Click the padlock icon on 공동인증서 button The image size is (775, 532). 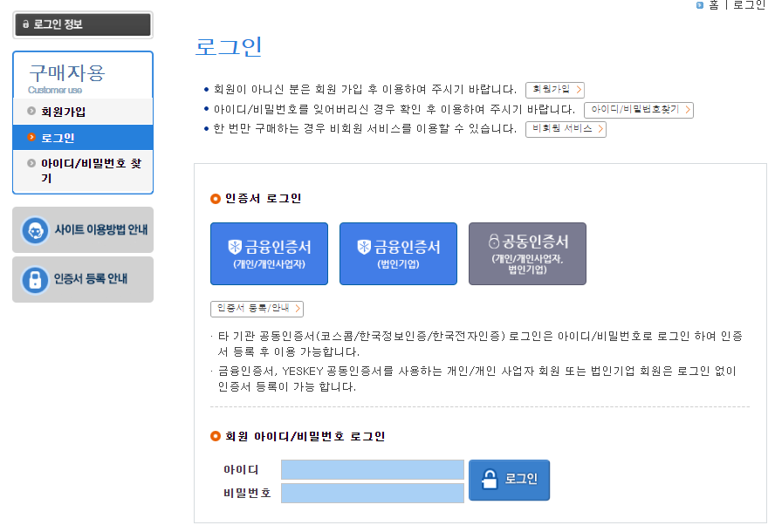[x=494, y=241]
